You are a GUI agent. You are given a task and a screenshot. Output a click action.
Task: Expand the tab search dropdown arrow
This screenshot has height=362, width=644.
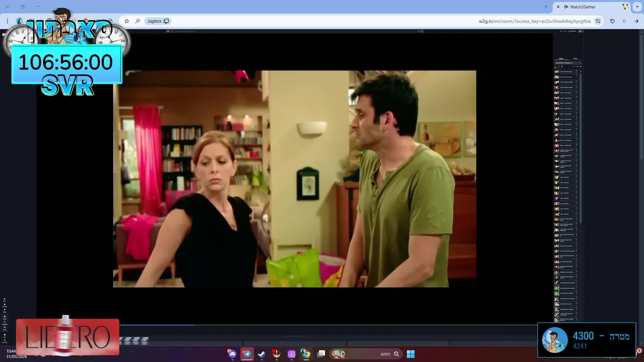[637, 7]
